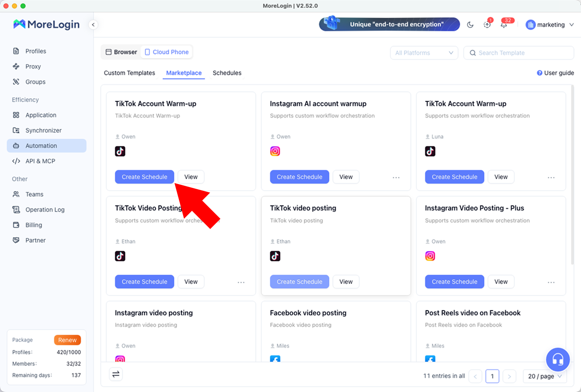Go to page 1 in pagination

tap(492, 376)
